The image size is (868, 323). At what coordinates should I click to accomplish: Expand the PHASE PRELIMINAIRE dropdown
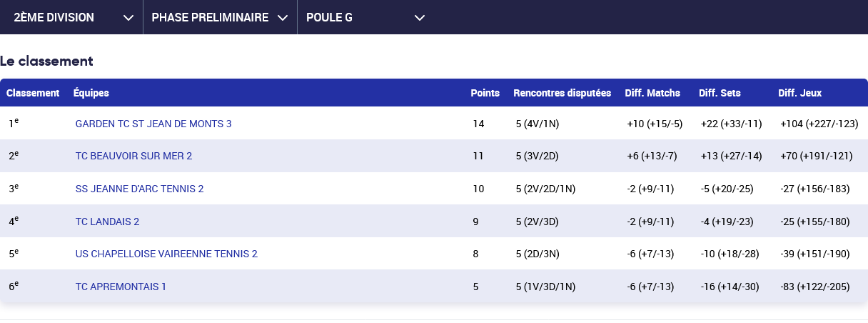pyautogui.click(x=210, y=17)
